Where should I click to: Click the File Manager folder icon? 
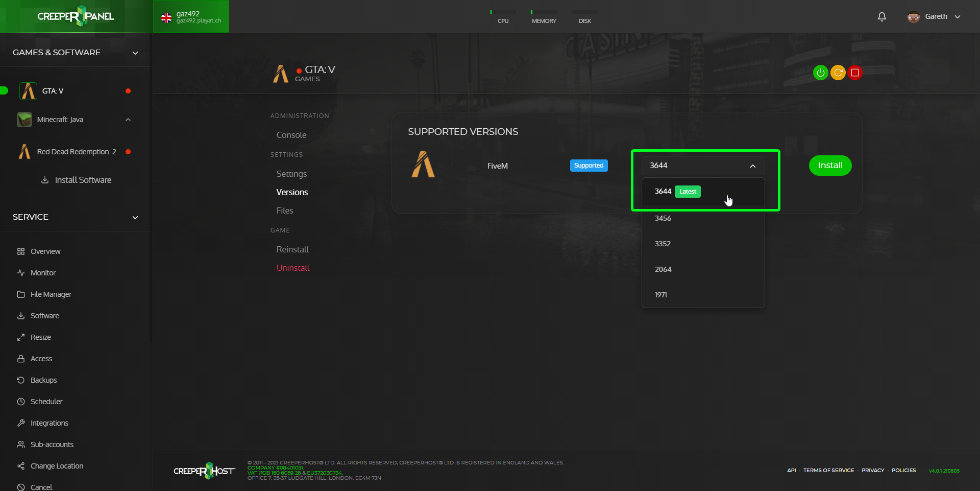point(21,294)
